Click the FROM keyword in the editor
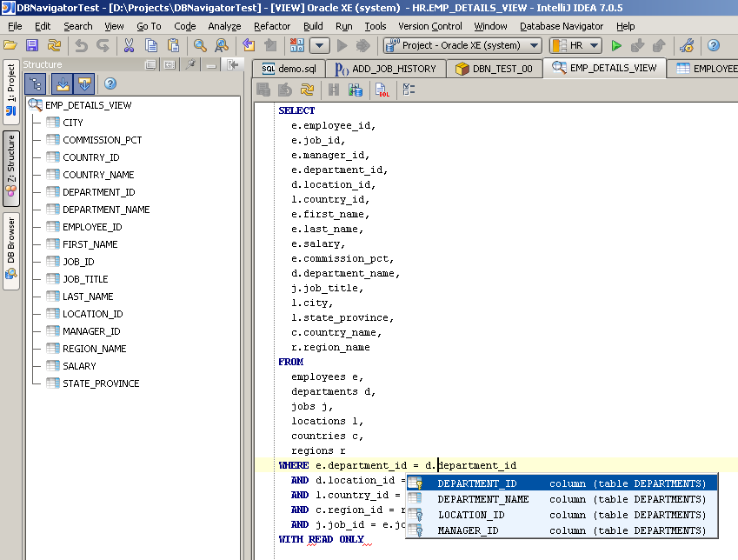 (291, 362)
